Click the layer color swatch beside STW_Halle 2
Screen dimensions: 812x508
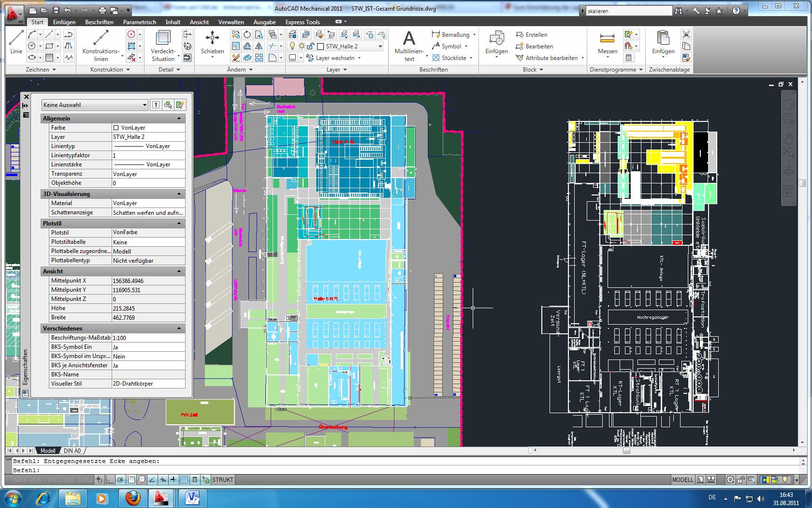(x=320, y=46)
